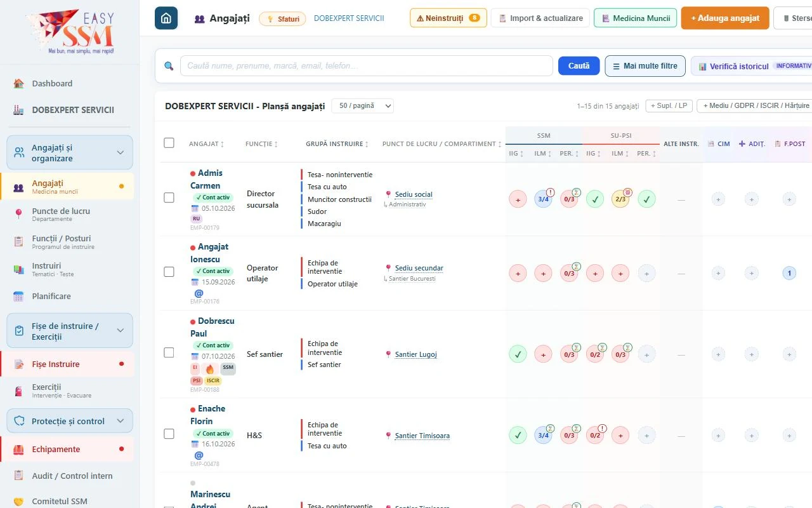Click the F.POST badge showing 1 for Ionescu

pyautogui.click(x=789, y=274)
